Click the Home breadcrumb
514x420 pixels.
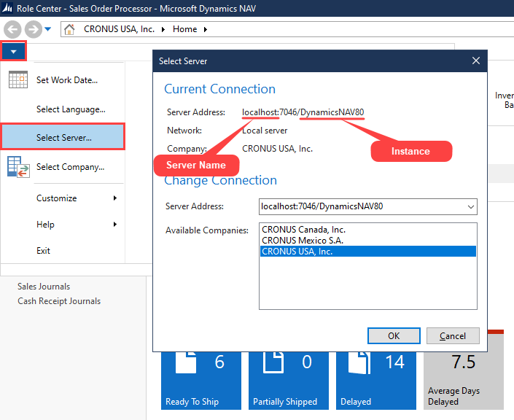pos(185,29)
